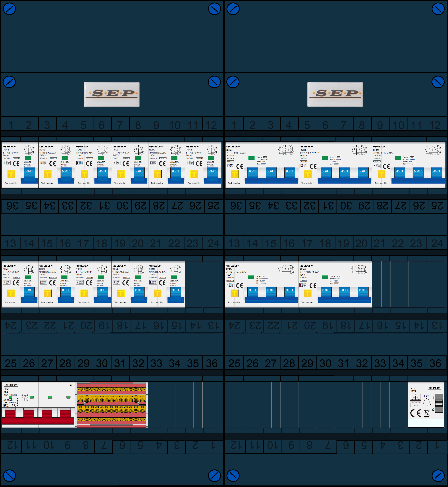Click slot number 18 on the left panel's upright middle strip

pos(102,243)
